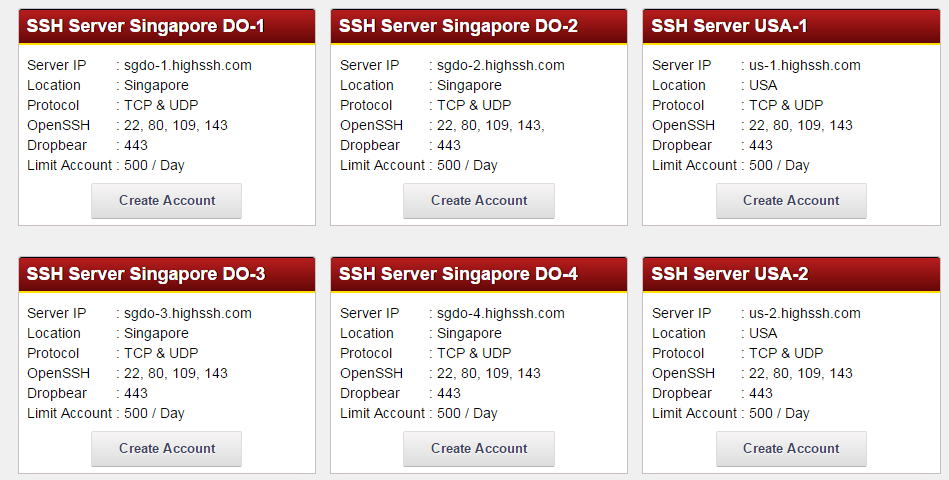Screen dimensions: 949x480
Task: Click Dropbear port 443 in DO-4 card
Action: tap(448, 393)
